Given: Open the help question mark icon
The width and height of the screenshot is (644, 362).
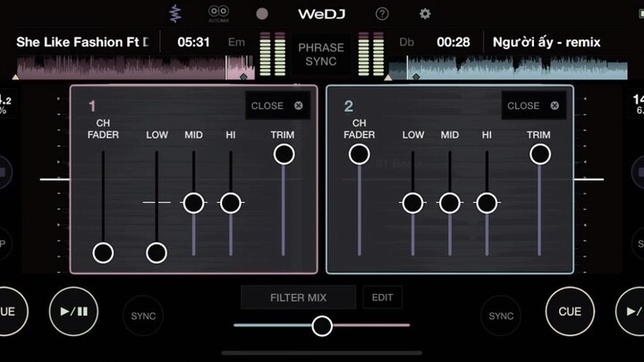Looking at the screenshot, I should (382, 14).
